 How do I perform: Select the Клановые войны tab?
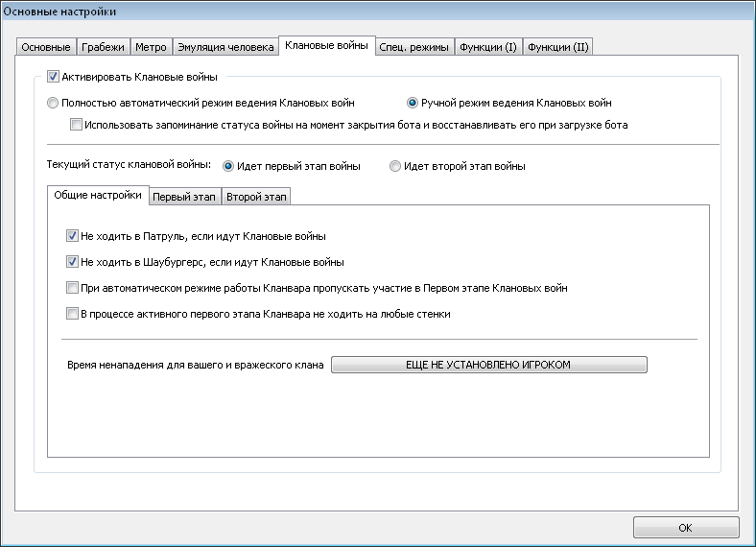(x=326, y=45)
